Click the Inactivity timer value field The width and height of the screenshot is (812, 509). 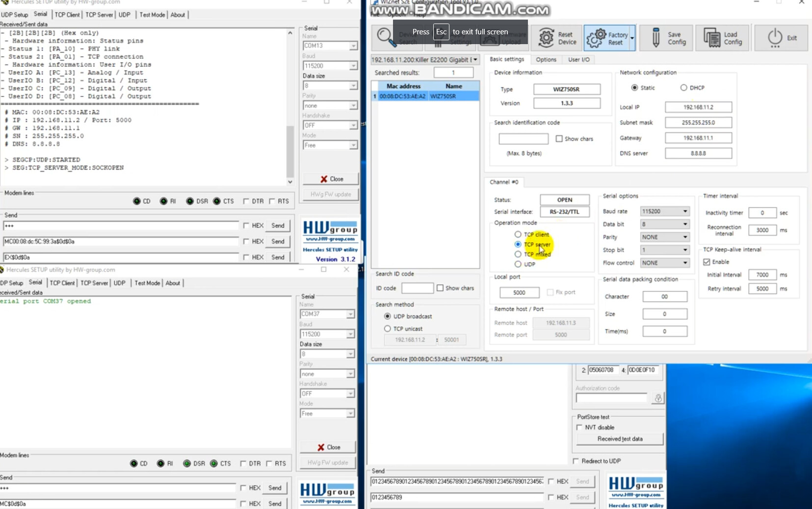pyautogui.click(x=762, y=213)
